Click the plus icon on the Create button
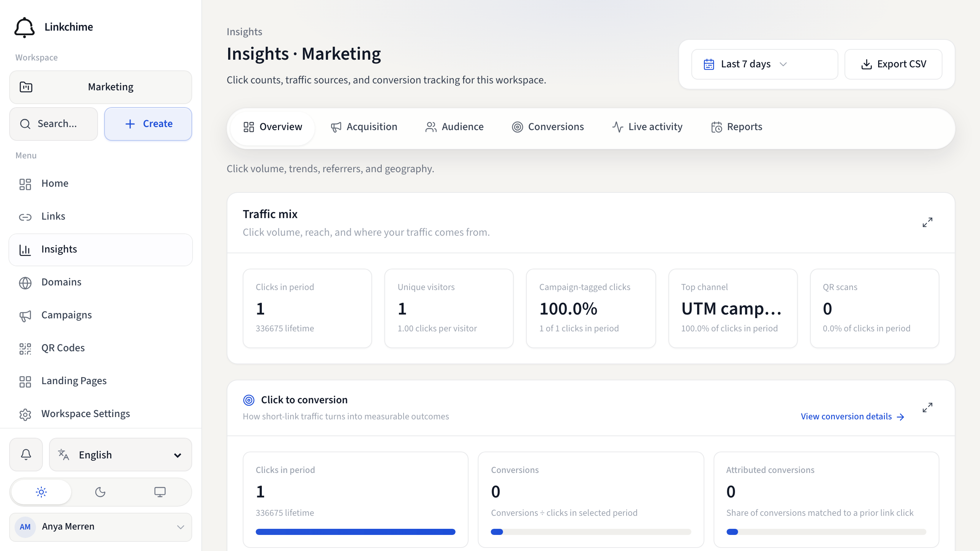Screen dimensions: 980x551 (x=130, y=124)
